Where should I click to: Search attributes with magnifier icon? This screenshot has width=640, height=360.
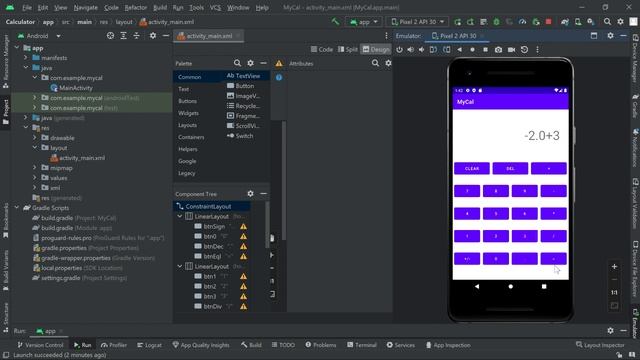tap(375, 63)
